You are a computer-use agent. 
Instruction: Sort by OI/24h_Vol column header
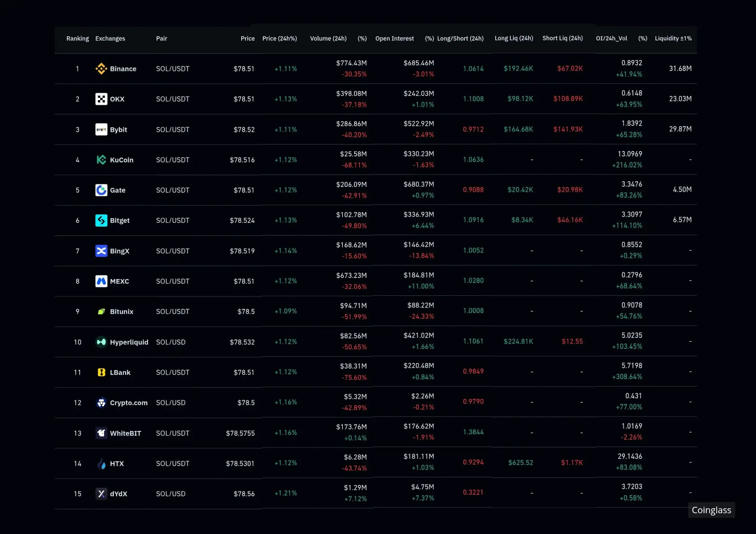pos(612,38)
